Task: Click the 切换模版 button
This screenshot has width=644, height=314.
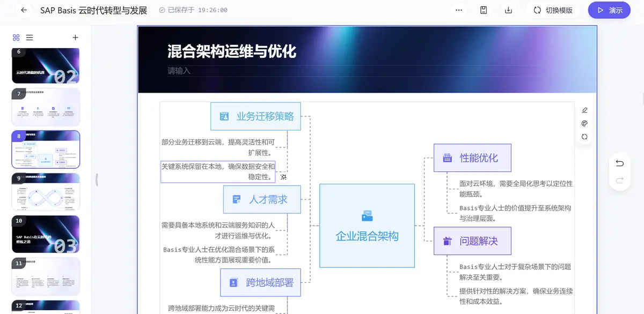Action: point(553,10)
